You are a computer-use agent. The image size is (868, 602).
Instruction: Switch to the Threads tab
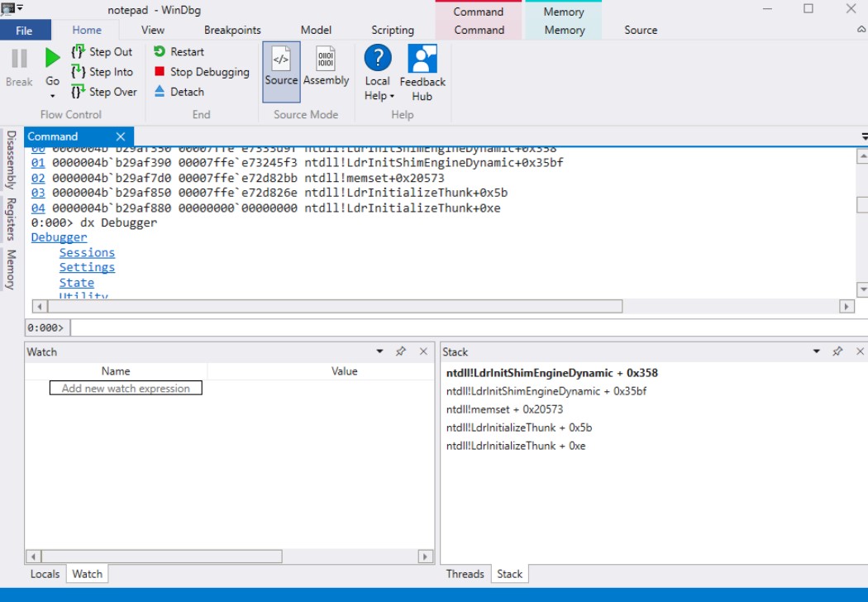point(465,574)
